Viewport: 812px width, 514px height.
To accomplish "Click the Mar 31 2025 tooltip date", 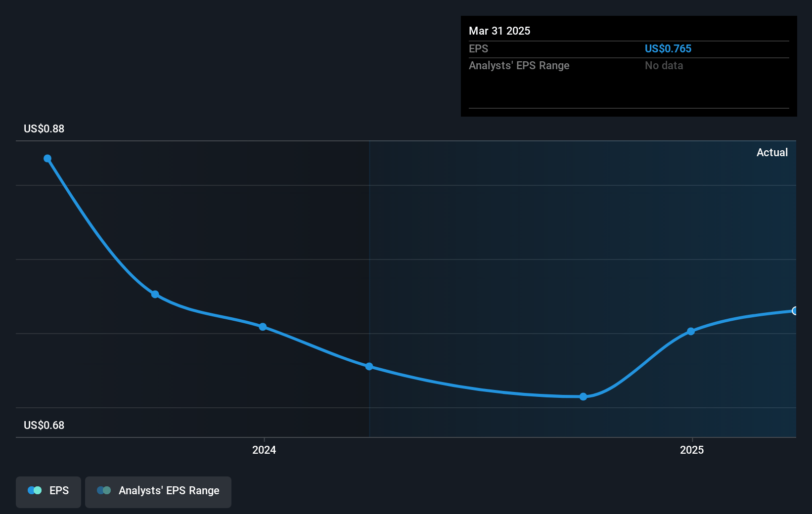I will (x=499, y=31).
